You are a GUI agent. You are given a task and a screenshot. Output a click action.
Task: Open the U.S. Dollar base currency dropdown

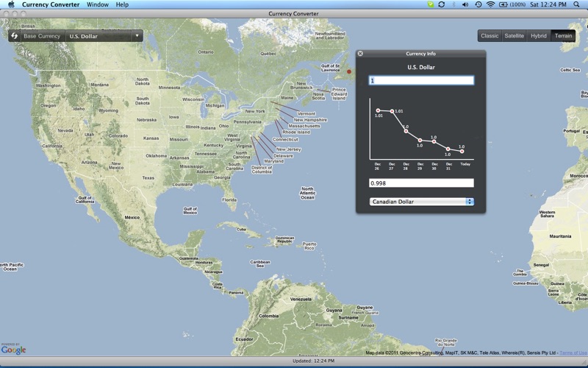click(104, 36)
